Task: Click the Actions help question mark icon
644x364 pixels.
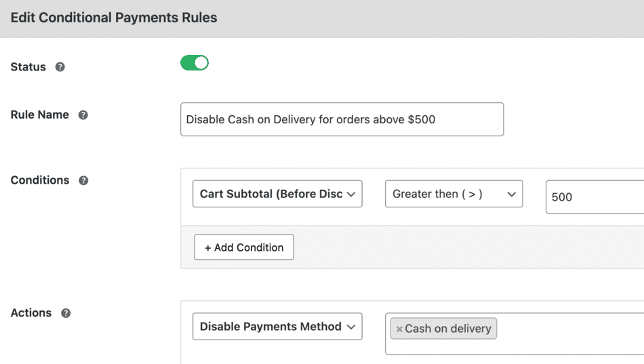Action: 66,313
